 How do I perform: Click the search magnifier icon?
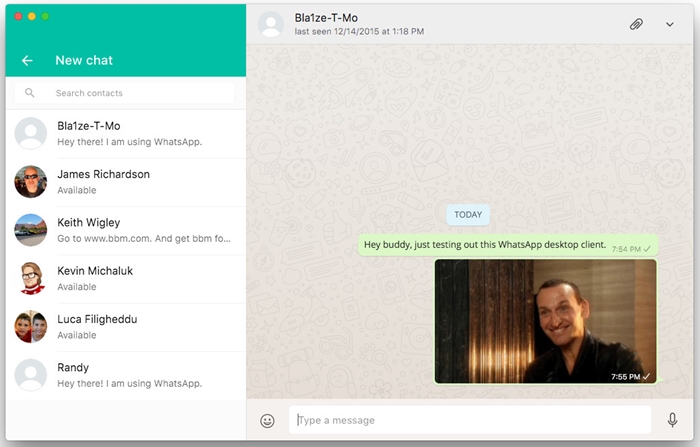point(30,93)
